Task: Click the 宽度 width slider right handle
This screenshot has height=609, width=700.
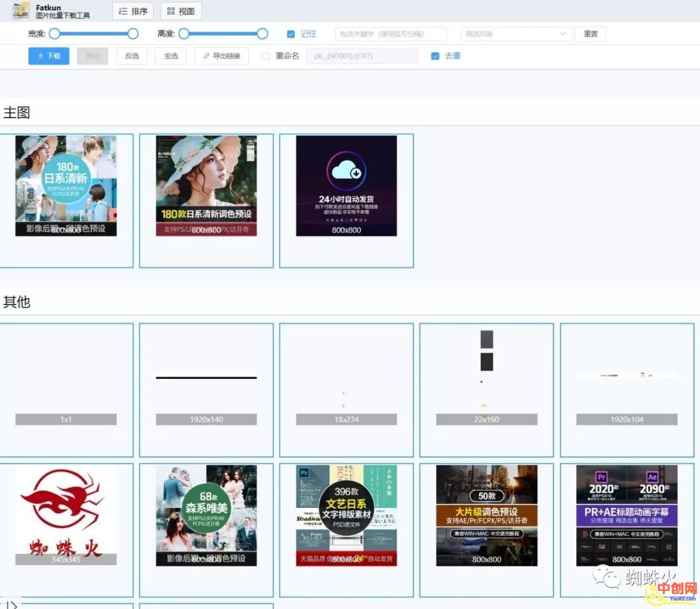Action: [x=133, y=34]
